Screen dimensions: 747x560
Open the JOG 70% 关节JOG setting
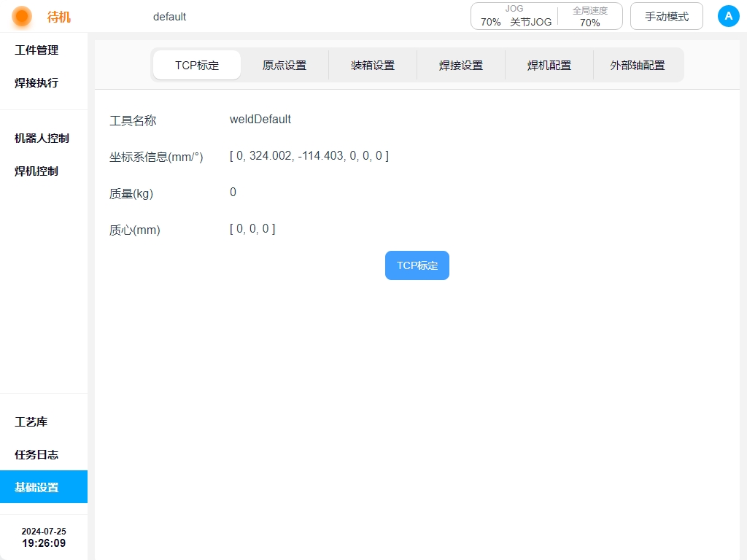[x=515, y=16]
